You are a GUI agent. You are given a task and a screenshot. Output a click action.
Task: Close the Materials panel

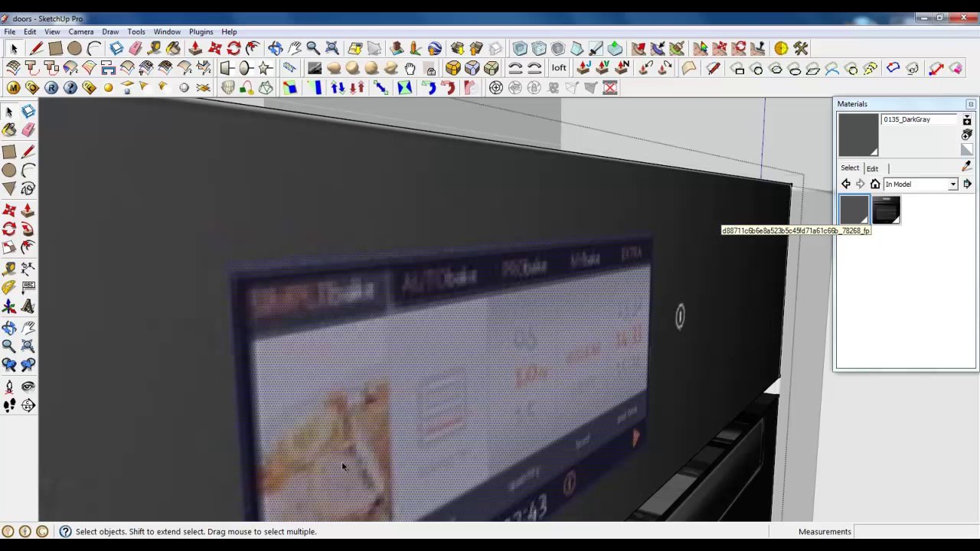pos(971,104)
